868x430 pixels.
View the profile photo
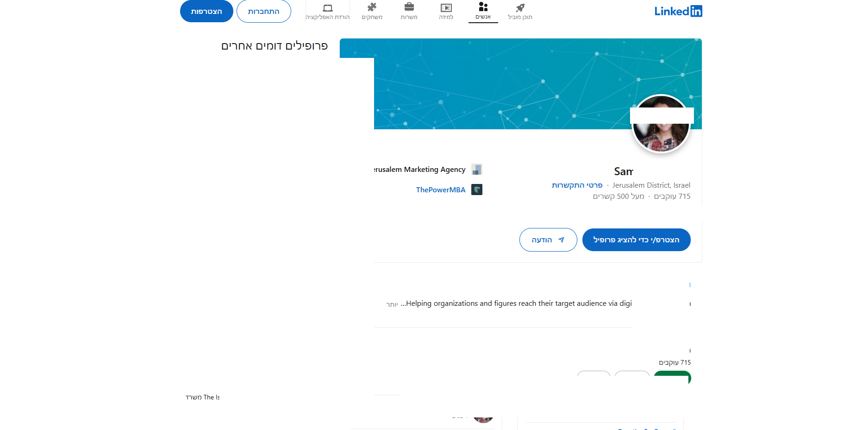click(661, 124)
